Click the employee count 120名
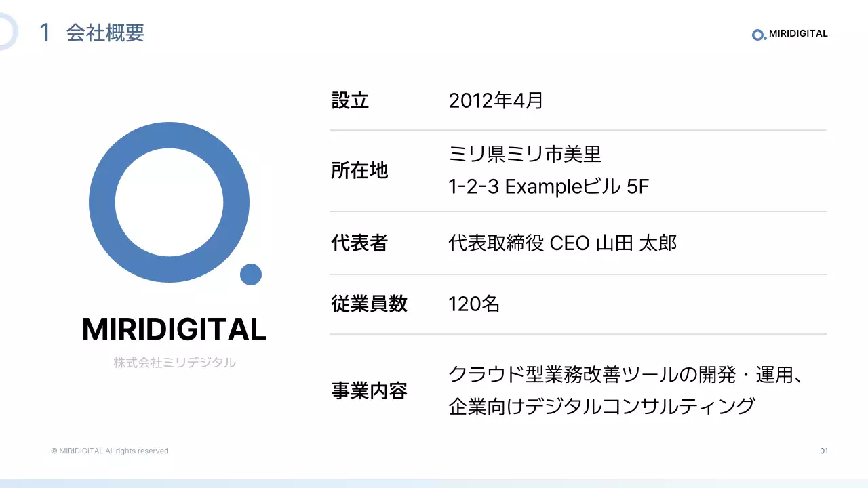The image size is (868, 488). pyautogui.click(x=474, y=304)
